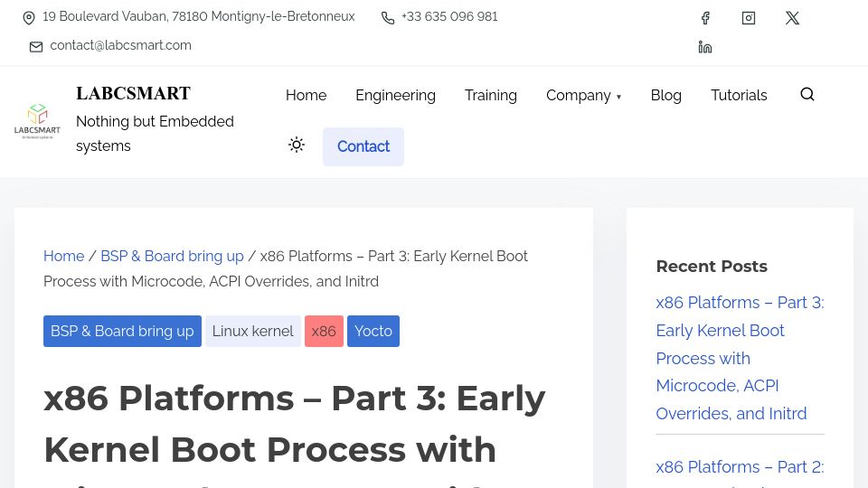
Task: Open the X (Twitter) social icon
Action: (792, 18)
